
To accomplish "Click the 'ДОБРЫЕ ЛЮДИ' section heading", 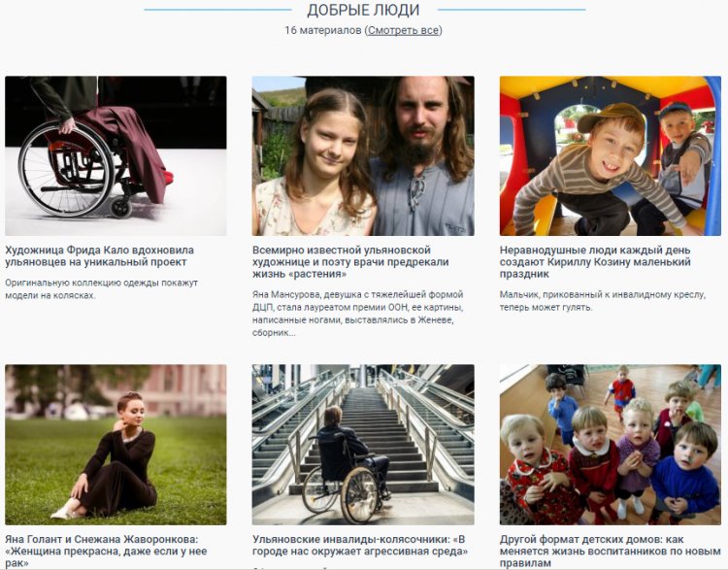I will [x=363, y=10].
